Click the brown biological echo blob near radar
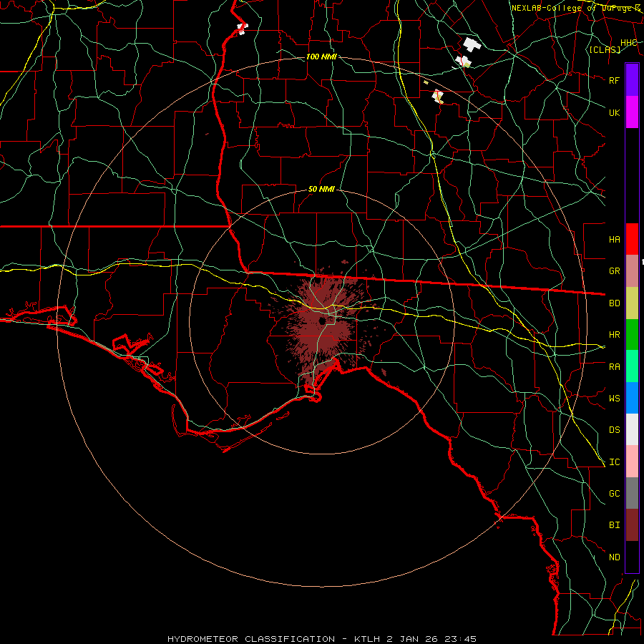This screenshot has width=644, height=644. (x=323, y=328)
